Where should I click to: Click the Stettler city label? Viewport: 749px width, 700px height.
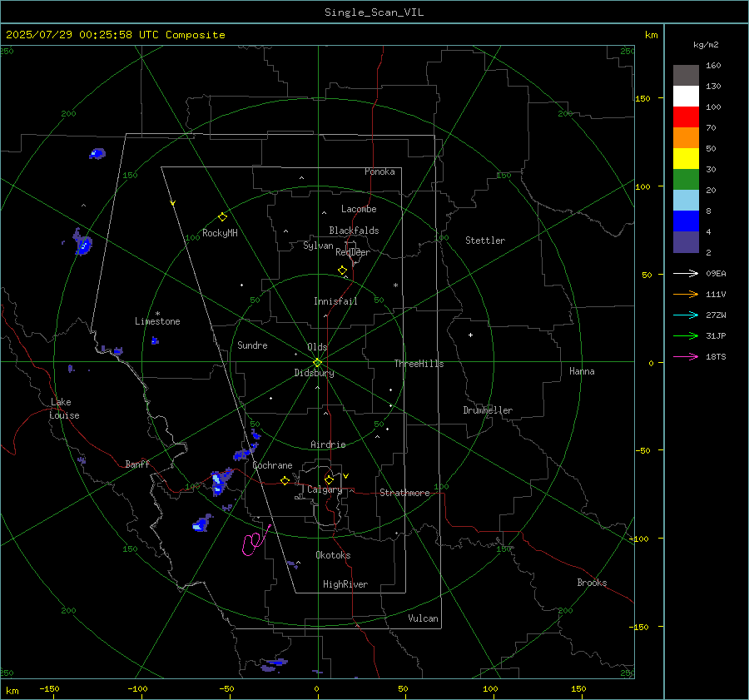(485, 241)
